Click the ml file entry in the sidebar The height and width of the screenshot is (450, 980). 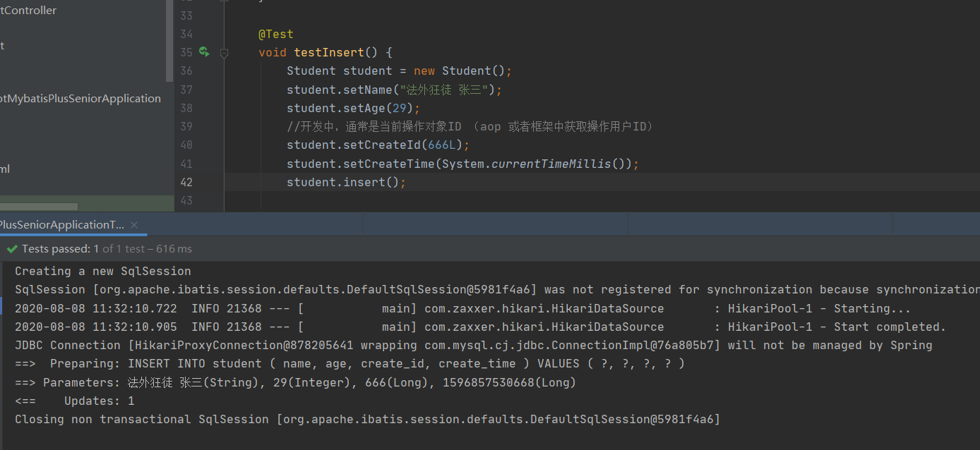6,169
